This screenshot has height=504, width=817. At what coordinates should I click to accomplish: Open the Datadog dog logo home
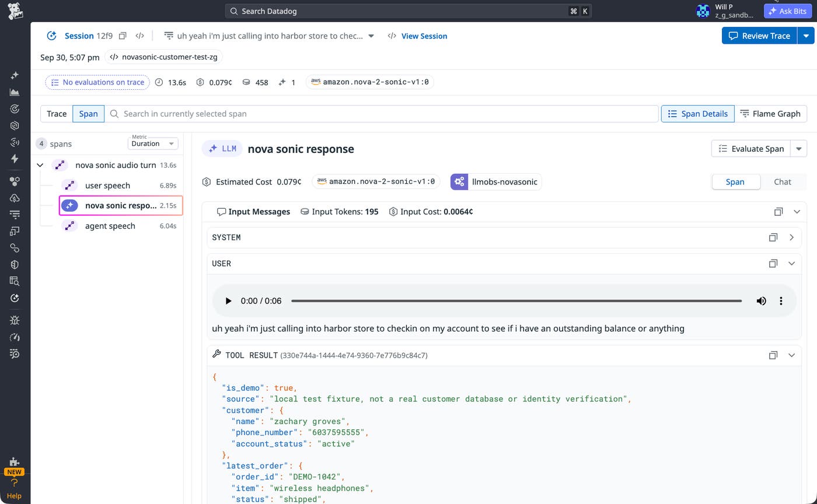[15, 10]
